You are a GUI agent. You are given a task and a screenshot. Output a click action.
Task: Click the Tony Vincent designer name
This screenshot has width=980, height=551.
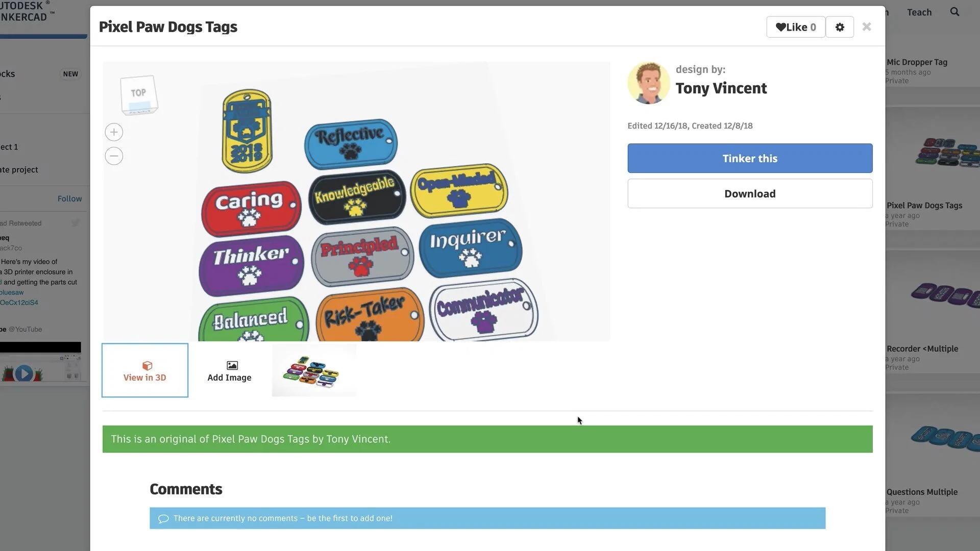click(x=721, y=88)
